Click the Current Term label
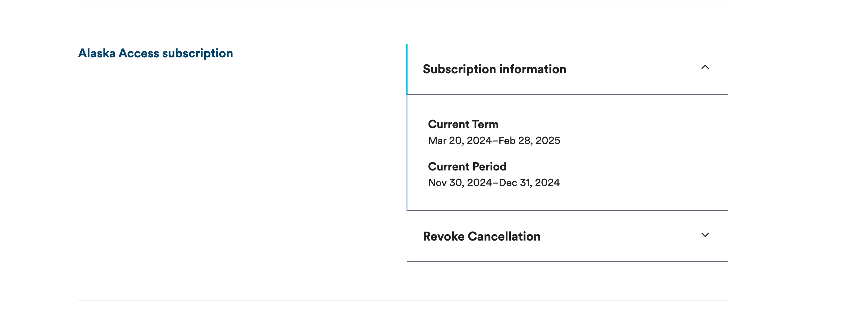This screenshot has height=332, width=868. (463, 124)
